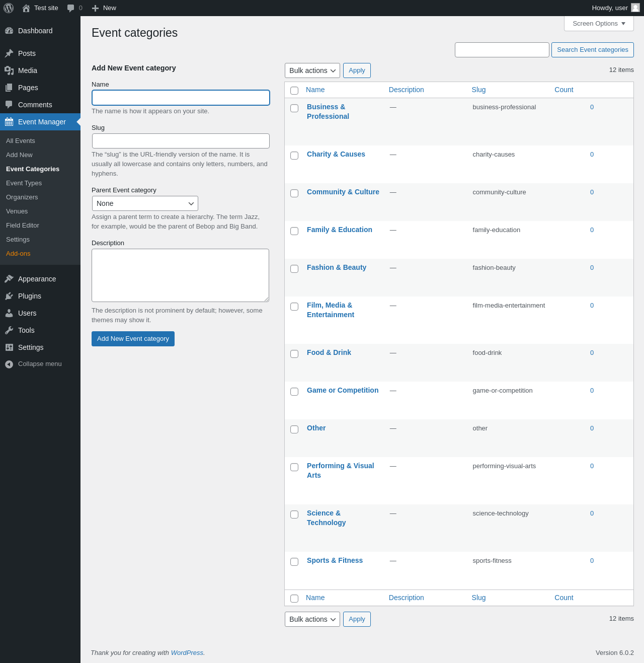Open Add New submenu item
The height and width of the screenshot is (663, 644).
point(19,155)
